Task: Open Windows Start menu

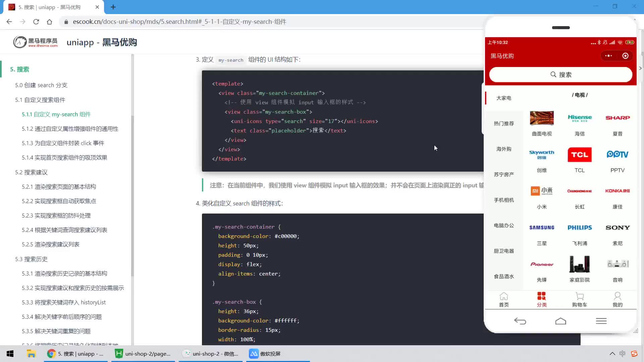Action: 10,354
